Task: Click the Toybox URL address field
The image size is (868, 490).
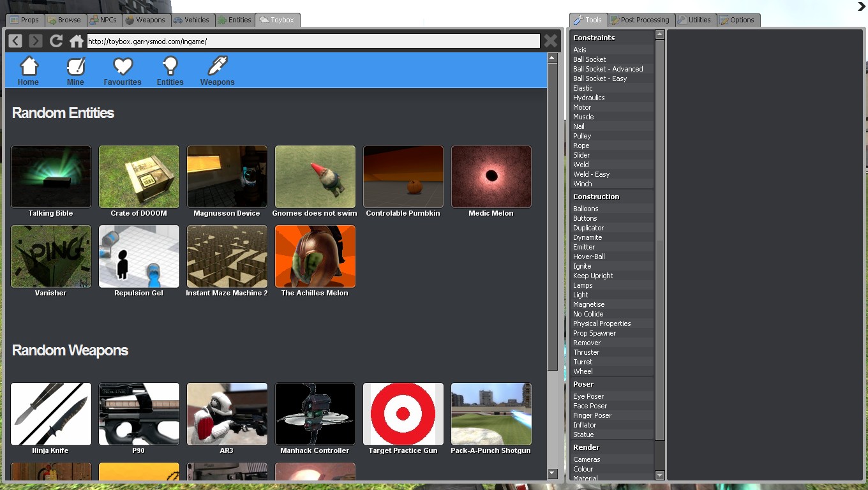Action: point(313,41)
